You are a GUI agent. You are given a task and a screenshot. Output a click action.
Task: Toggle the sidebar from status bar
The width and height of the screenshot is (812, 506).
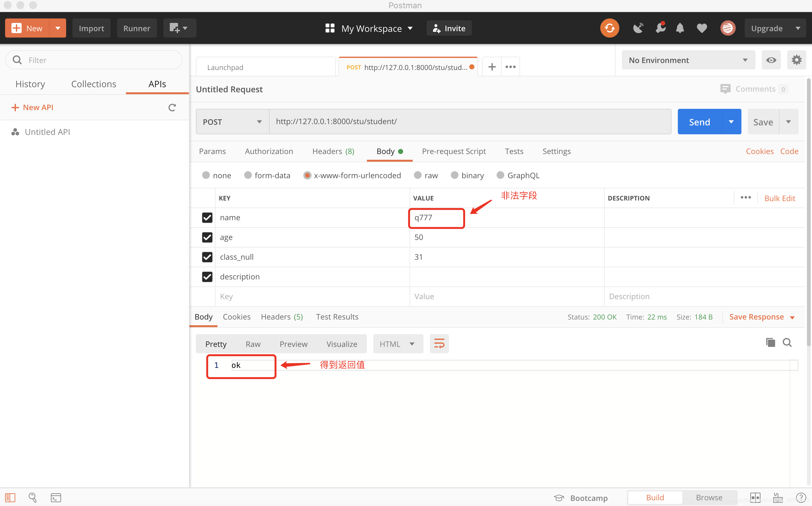(10, 498)
